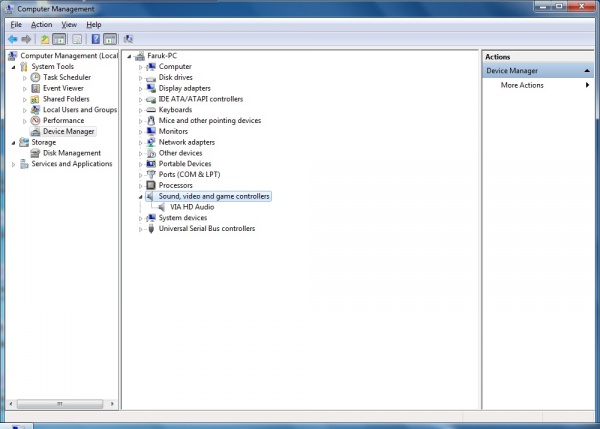Click the VIA HD Audio speaker icon
The height and width of the screenshot is (429, 600).
162,207
